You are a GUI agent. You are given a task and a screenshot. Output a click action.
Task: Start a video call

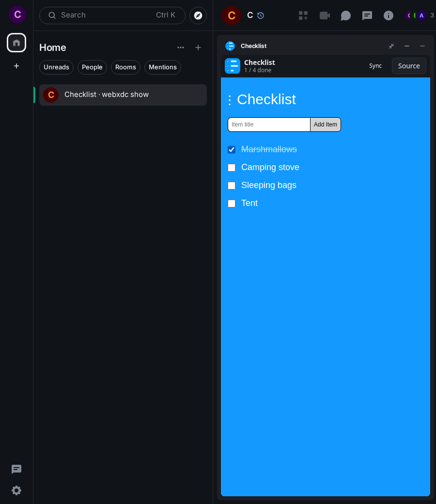point(325,16)
